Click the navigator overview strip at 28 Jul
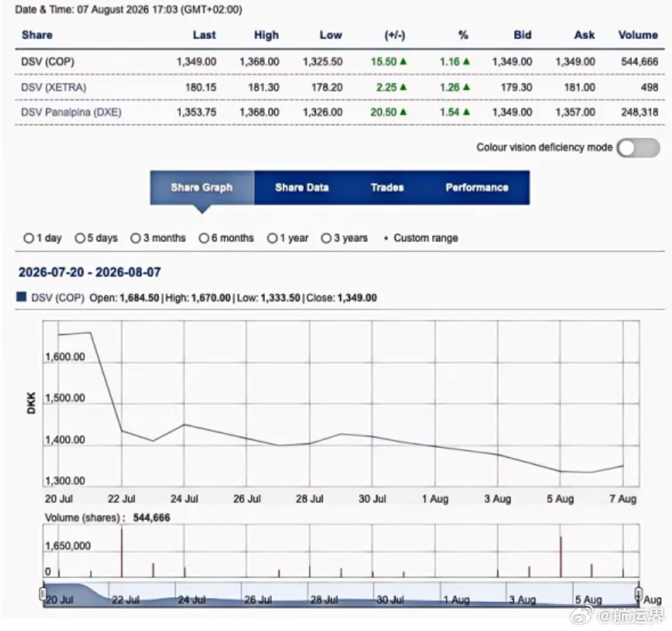The image size is (672, 631). click(x=324, y=599)
